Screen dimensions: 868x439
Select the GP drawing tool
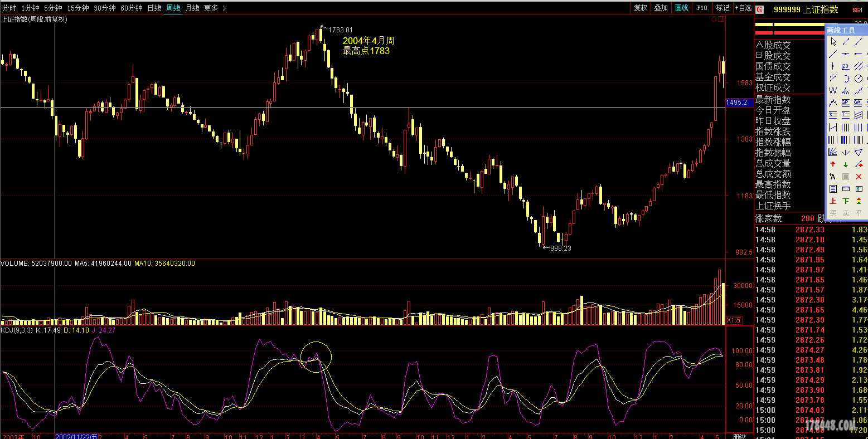(846, 103)
